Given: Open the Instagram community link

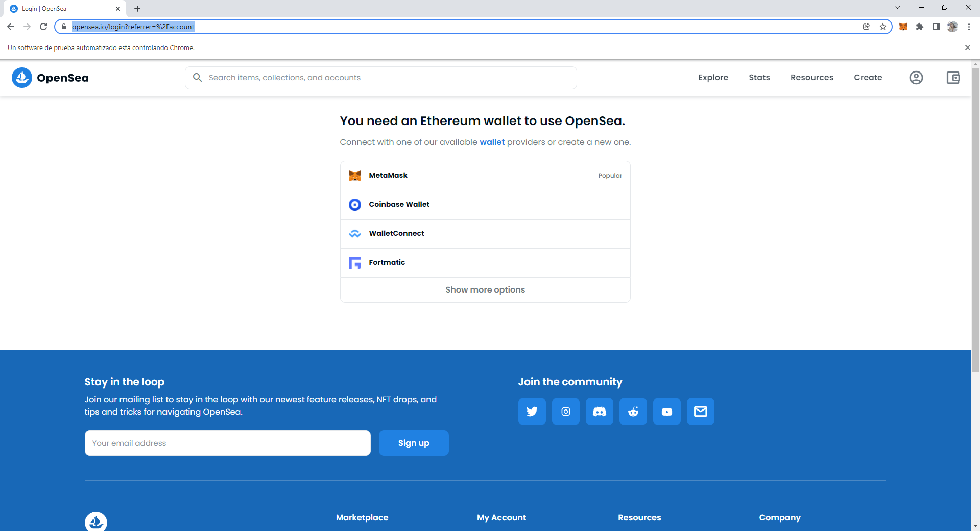Looking at the screenshot, I should [566, 412].
